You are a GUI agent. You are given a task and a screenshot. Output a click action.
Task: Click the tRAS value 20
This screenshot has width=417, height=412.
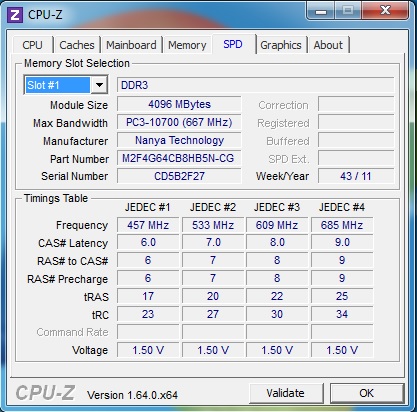click(213, 296)
